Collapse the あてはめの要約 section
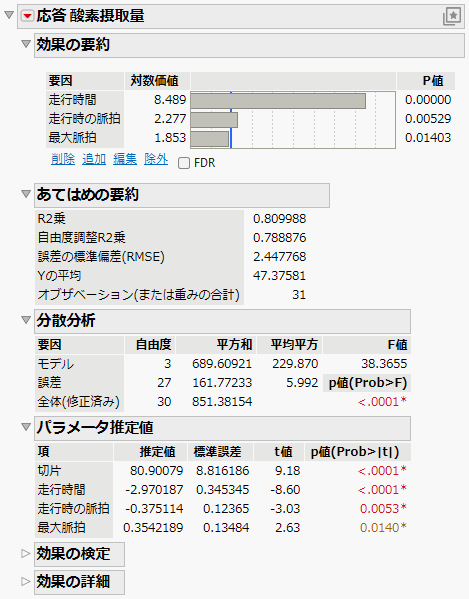This screenshot has height=599, width=469. (26, 194)
